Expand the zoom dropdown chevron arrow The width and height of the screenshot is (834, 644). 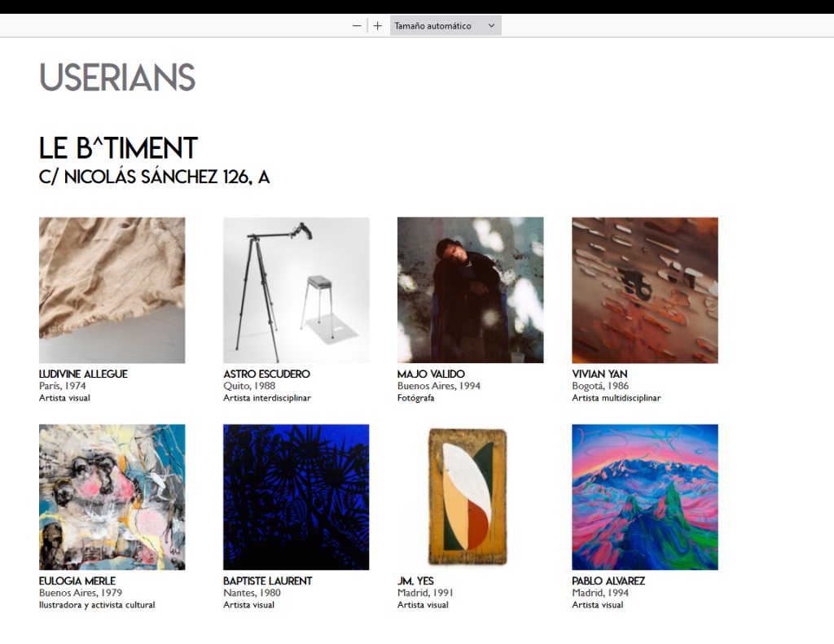(x=491, y=25)
